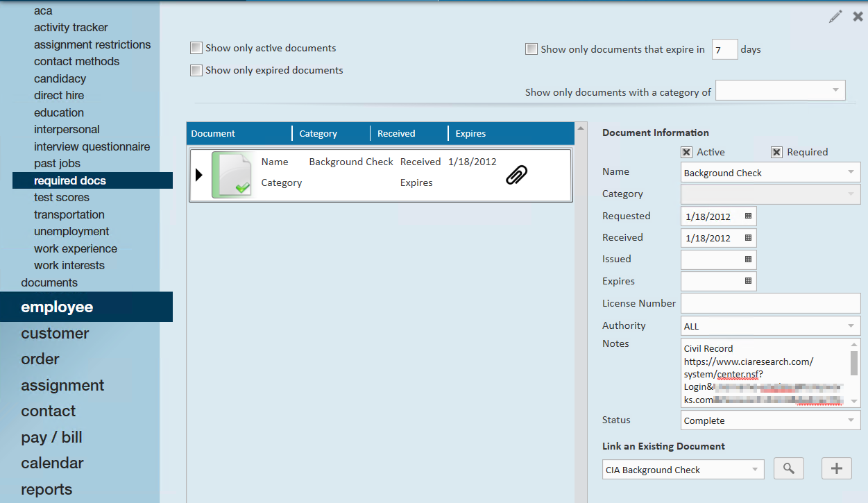868x503 pixels.
Task: Open the interpersonal section
Action: [x=67, y=129]
